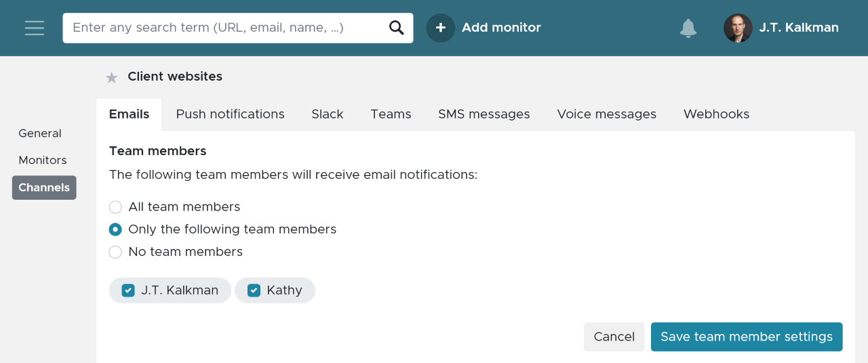
Task: Click J.T. Kalkman's profile avatar
Action: click(x=738, y=28)
